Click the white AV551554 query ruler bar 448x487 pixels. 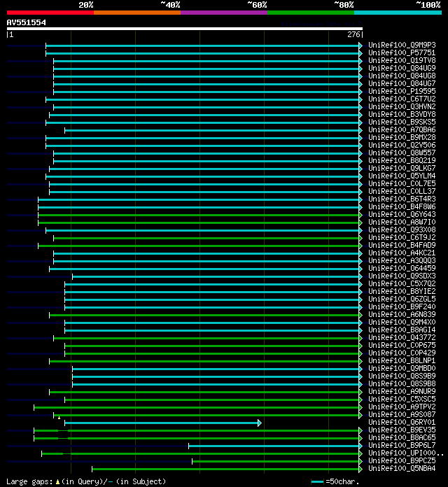[185, 29]
